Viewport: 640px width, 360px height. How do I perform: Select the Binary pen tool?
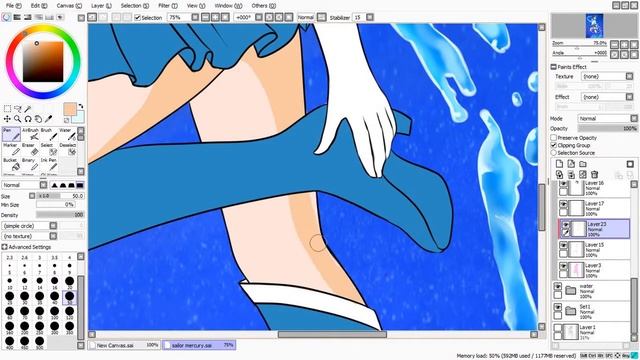30,164
